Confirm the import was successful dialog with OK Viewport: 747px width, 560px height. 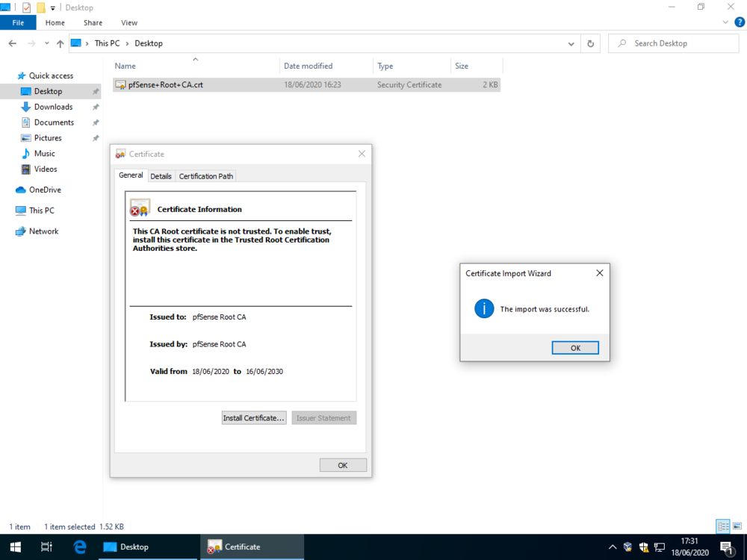[575, 348]
